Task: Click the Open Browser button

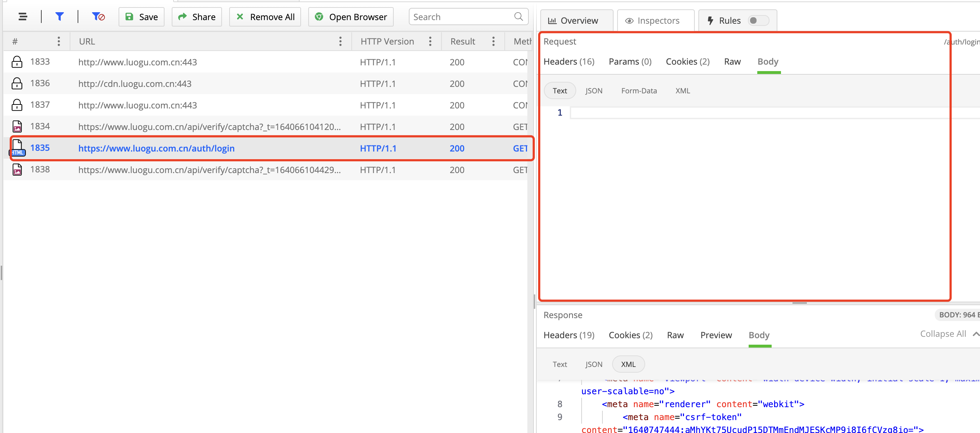Action: (350, 17)
